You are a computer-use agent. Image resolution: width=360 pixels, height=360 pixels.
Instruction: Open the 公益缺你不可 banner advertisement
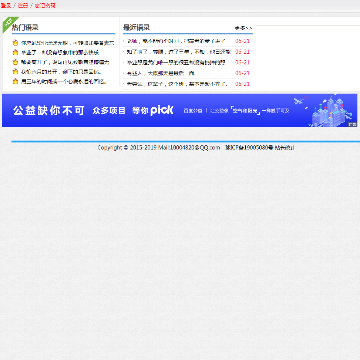[179, 110]
